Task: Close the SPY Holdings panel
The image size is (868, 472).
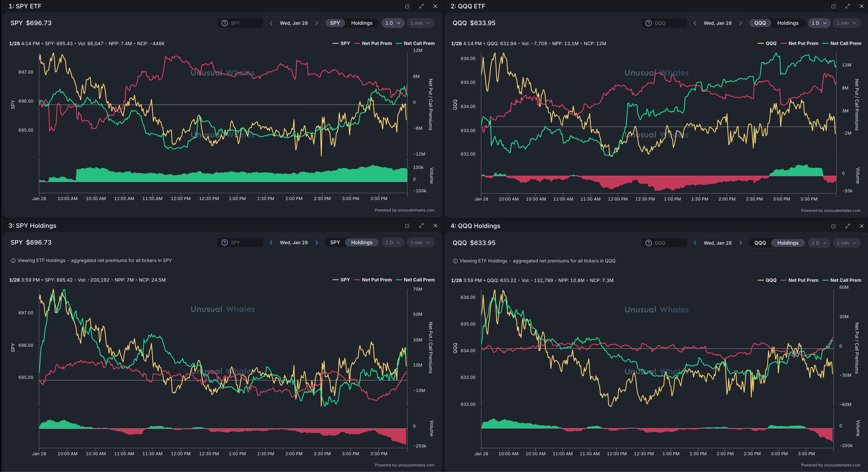Action: (x=435, y=225)
